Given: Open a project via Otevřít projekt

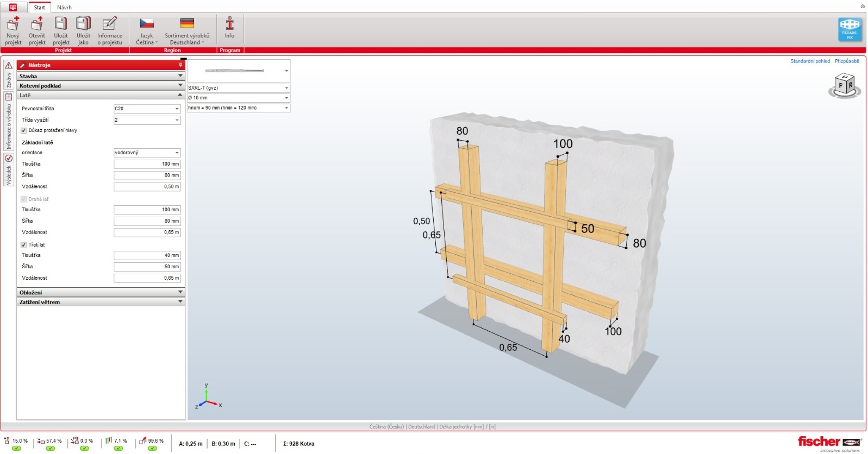Looking at the screenshot, I should (37, 31).
